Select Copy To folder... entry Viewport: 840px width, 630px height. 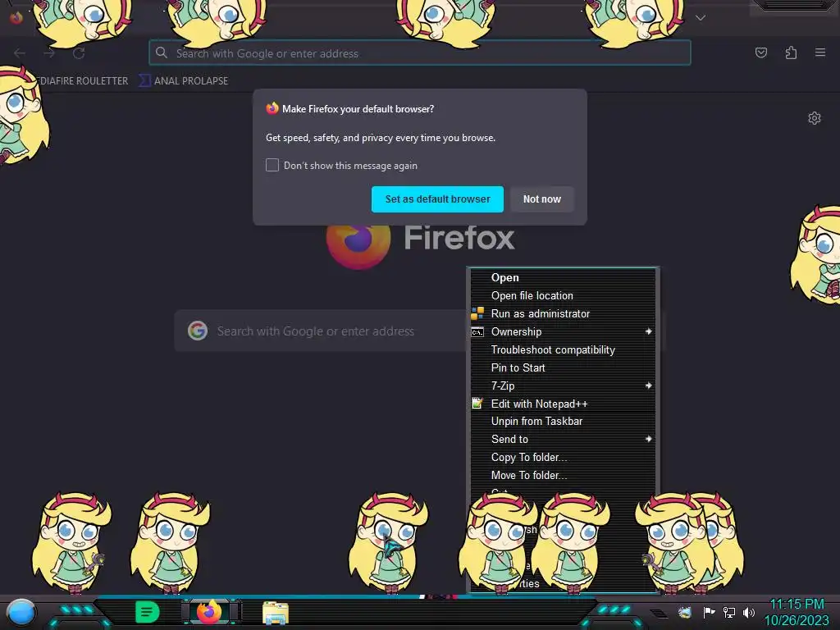(563, 458)
